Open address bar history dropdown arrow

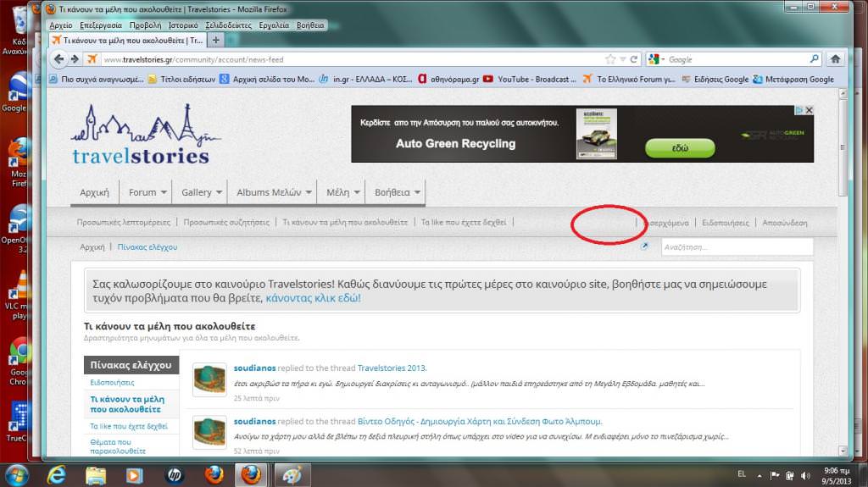pos(623,59)
